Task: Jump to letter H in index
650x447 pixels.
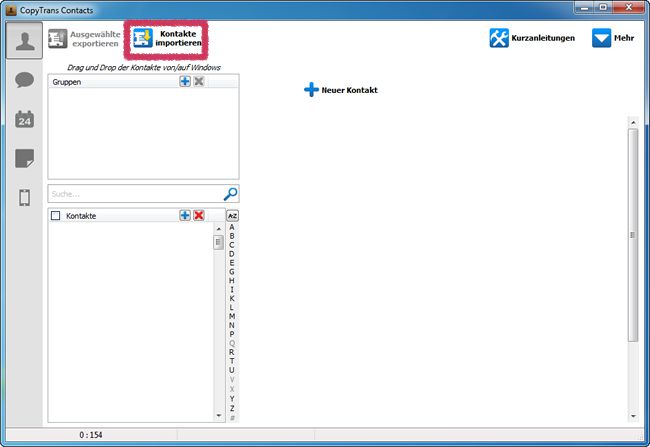Action: 232,280
